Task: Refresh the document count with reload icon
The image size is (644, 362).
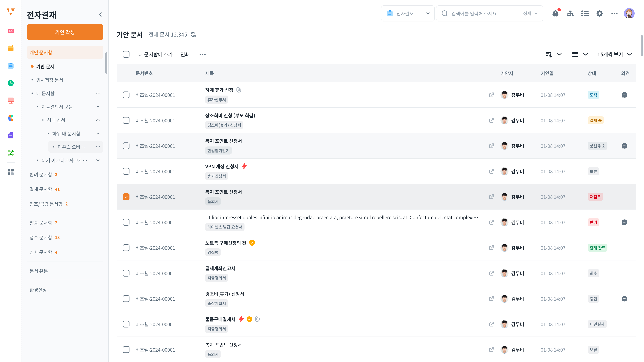Action: pyautogui.click(x=193, y=35)
